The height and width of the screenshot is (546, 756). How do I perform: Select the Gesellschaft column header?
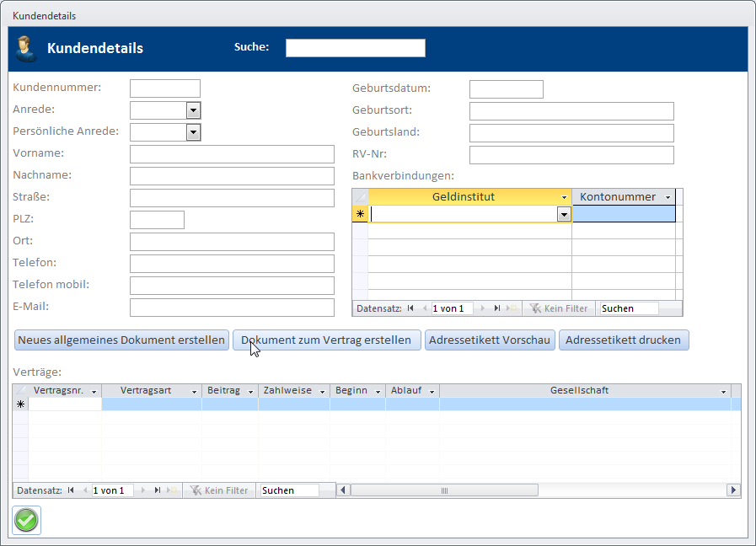coord(579,391)
